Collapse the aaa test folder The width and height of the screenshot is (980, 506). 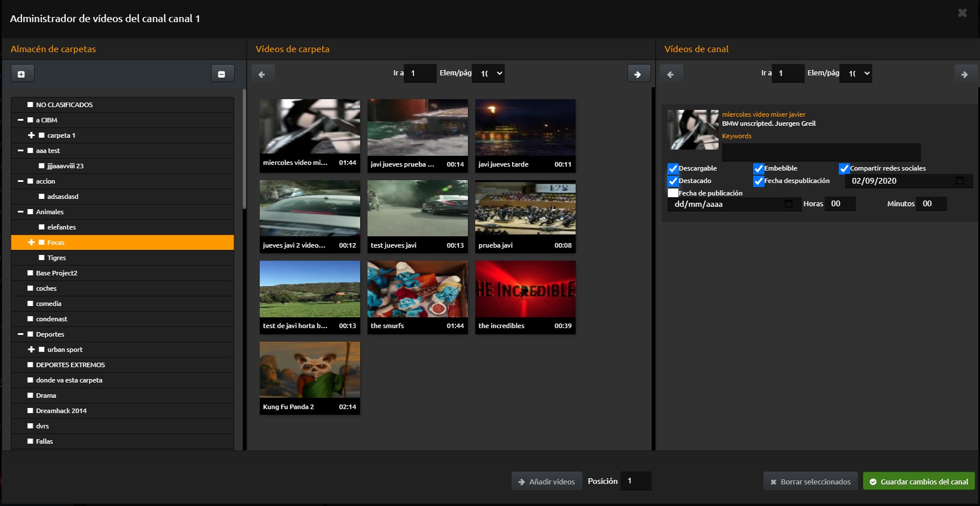coord(20,151)
